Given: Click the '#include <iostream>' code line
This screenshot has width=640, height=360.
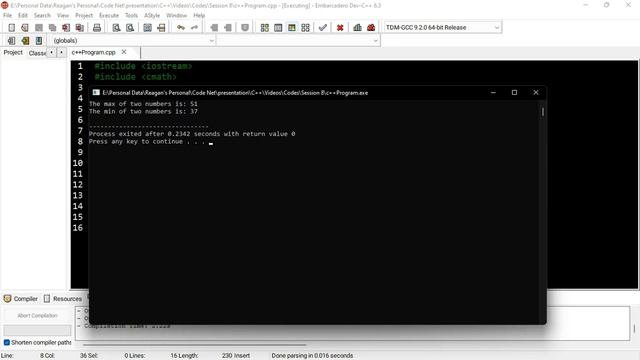Looking at the screenshot, I should point(143,66).
